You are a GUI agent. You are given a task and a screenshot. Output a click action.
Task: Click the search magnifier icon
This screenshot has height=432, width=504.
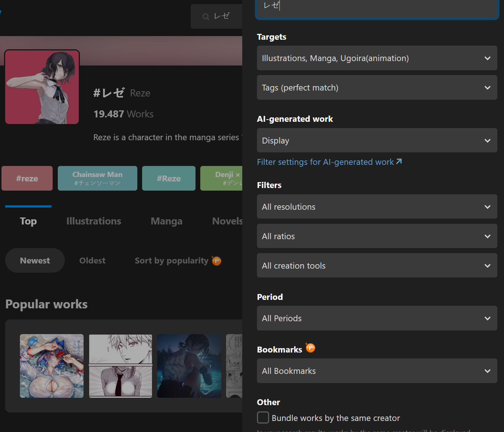[x=206, y=17]
